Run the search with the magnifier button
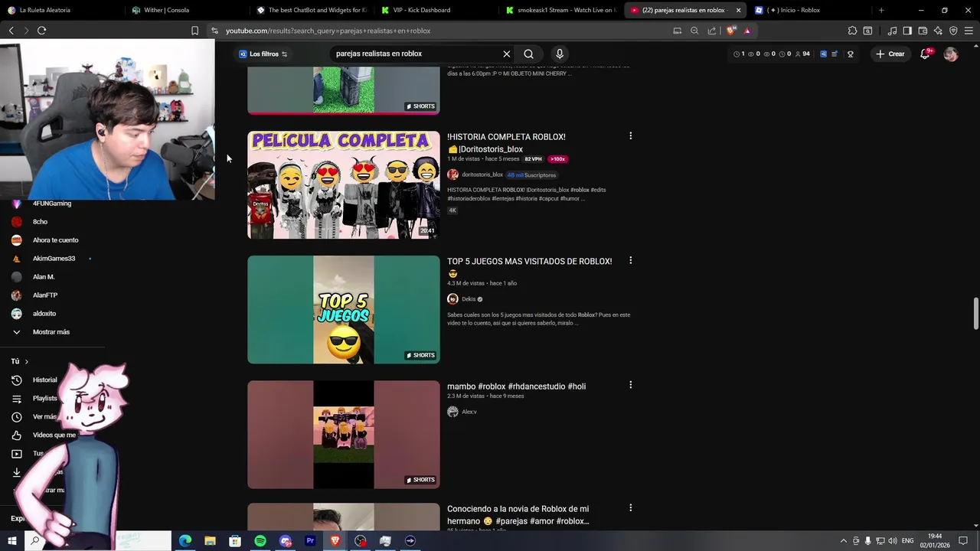The width and height of the screenshot is (980, 551). 528,54
